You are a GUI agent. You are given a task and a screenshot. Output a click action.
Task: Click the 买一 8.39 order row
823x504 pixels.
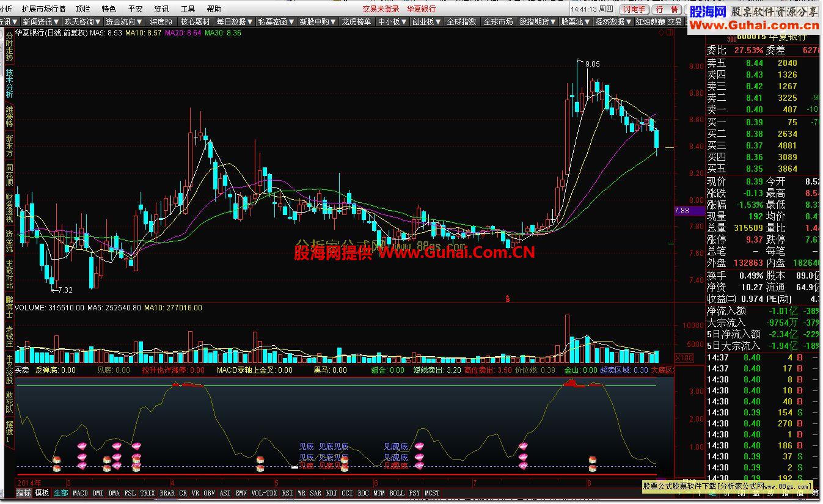[764, 122]
